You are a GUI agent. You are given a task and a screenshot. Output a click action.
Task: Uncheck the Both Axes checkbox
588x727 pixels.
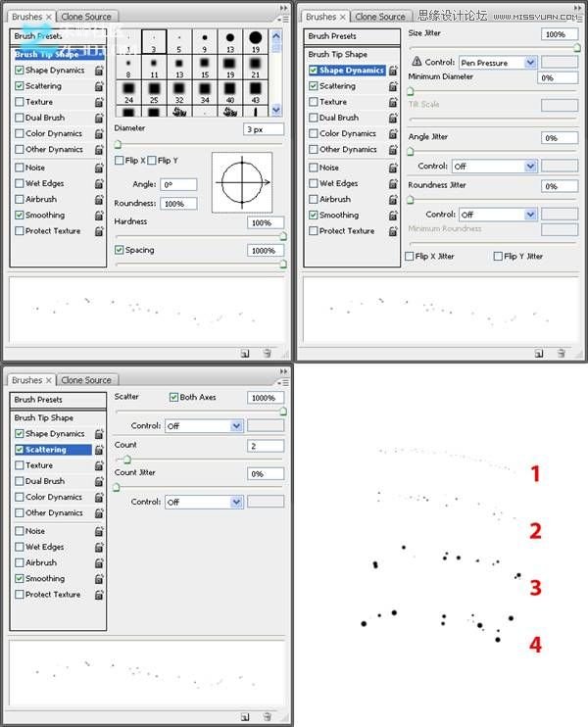[174, 398]
